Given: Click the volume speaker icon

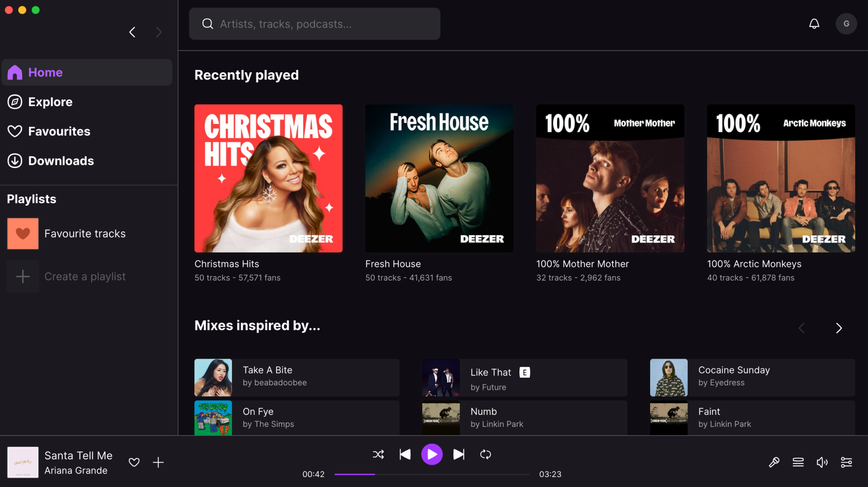Looking at the screenshot, I should click(822, 462).
